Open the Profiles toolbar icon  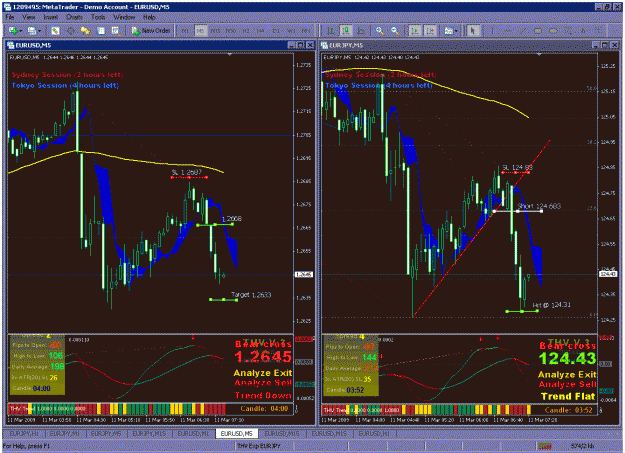pos(32,31)
